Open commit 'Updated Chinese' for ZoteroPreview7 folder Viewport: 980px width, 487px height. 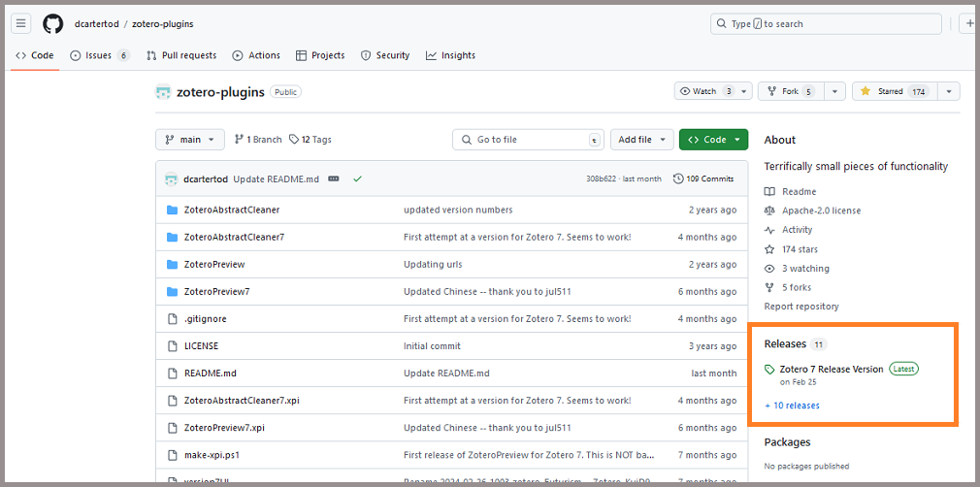[x=487, y=291]
